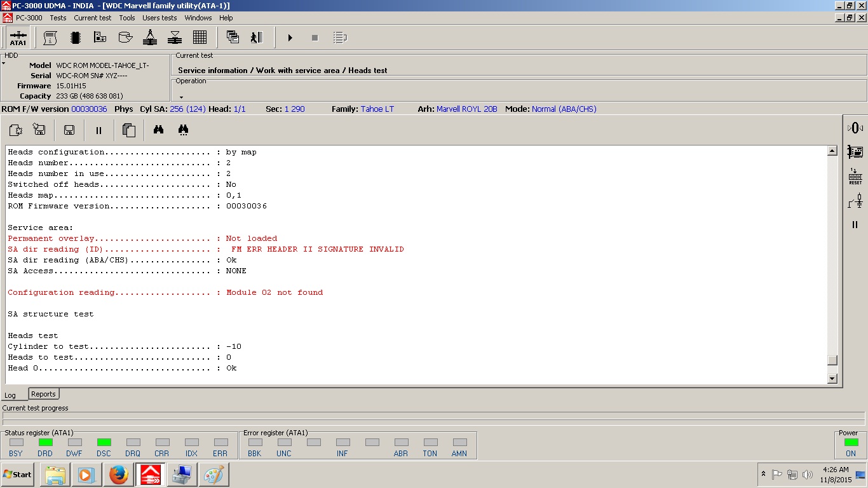868x488 pixels.
Task: Click the Power ON indicator
Action: [851, 442]
